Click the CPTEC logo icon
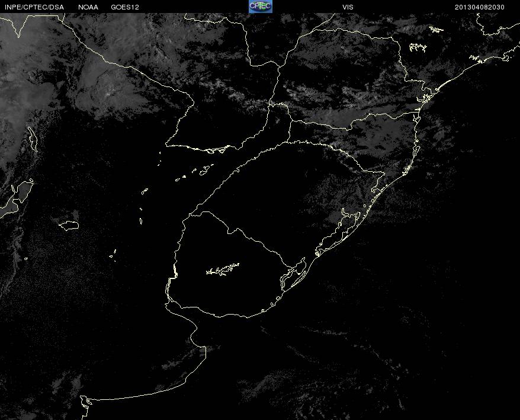Screen dimensions: 520x420 (x=261, y=7)
